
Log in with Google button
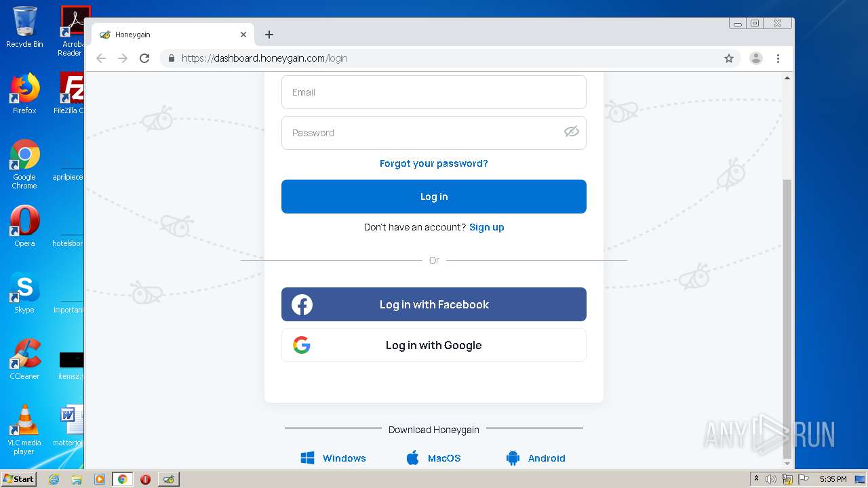click(434, 345)
